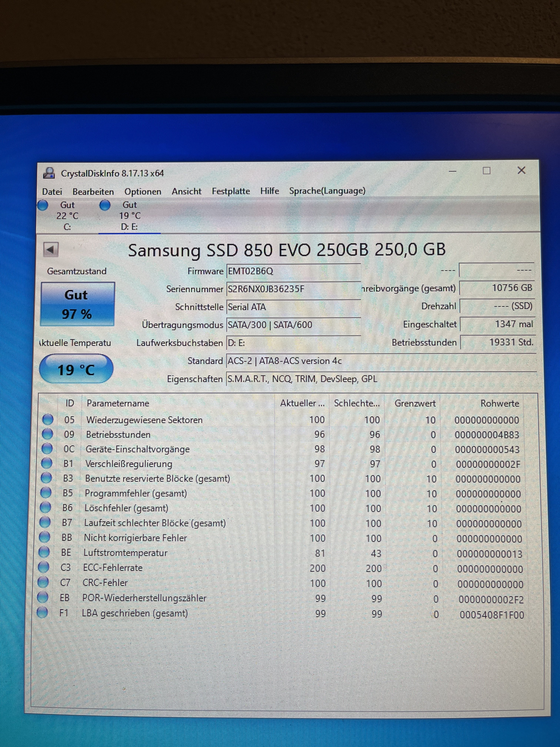The image size is (560, 747).
Task: Click status circle for CRC-Fehler row
Action: tap(43, 582)
